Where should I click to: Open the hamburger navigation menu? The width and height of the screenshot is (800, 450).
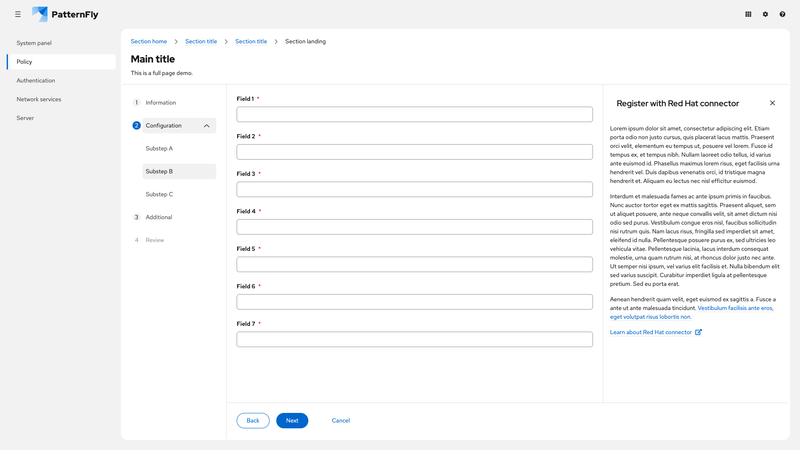coord(18,14)
